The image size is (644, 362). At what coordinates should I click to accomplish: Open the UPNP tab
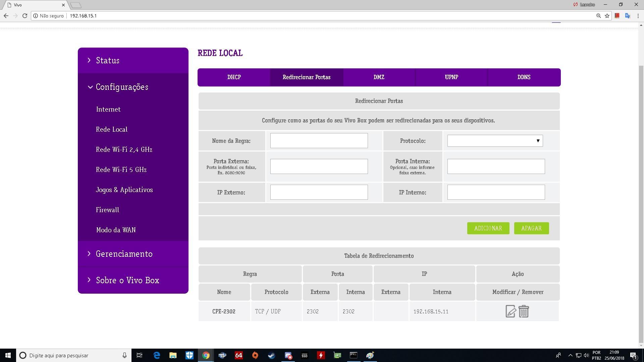click(x=451, y=77)
